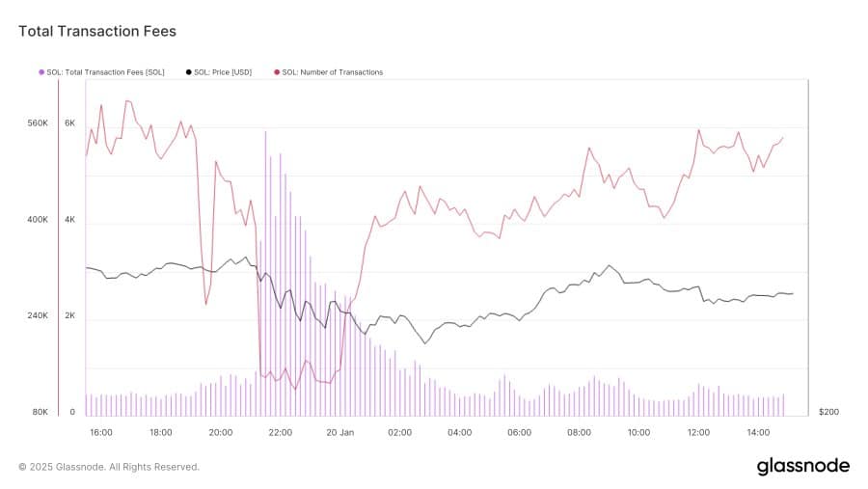Click the $200 price axis label
The height and width of the screenshot is (489, 868).
point(828,412)
